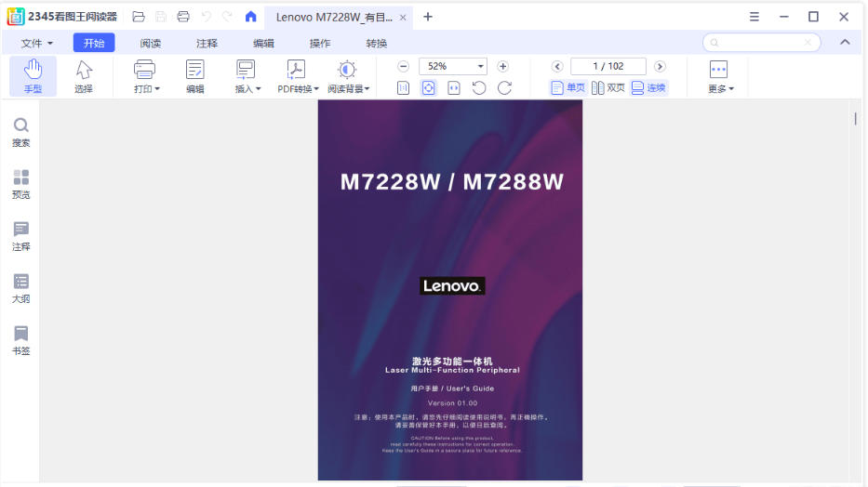
Task: Click the search box in ribbon
Action: point(762,42)
